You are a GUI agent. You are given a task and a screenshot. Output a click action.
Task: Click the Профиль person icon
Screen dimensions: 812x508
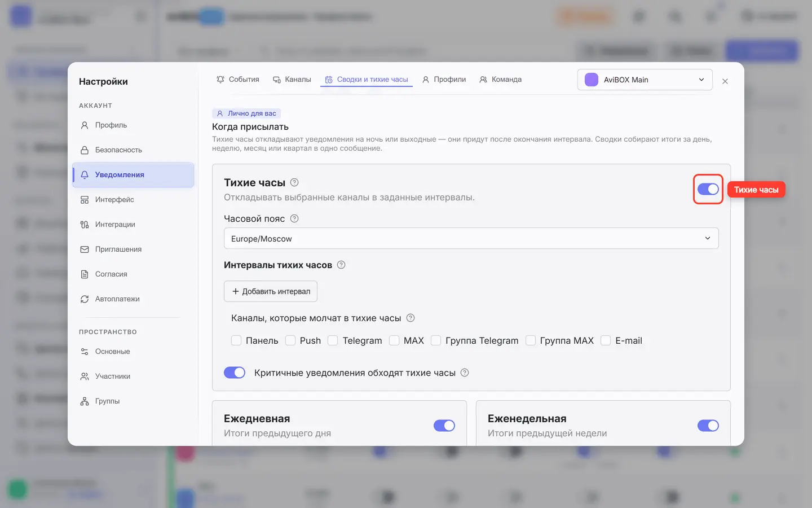pyautogui.click(x=85, y=125)
